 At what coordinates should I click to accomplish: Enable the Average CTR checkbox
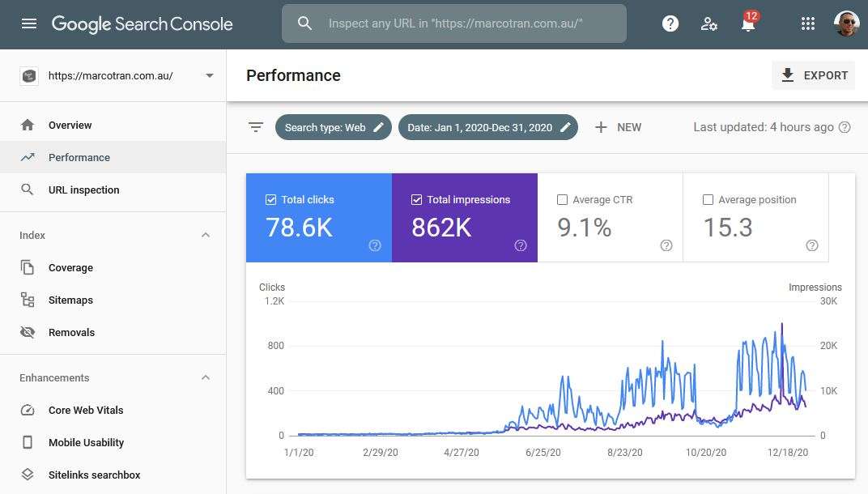pos(563,200)
